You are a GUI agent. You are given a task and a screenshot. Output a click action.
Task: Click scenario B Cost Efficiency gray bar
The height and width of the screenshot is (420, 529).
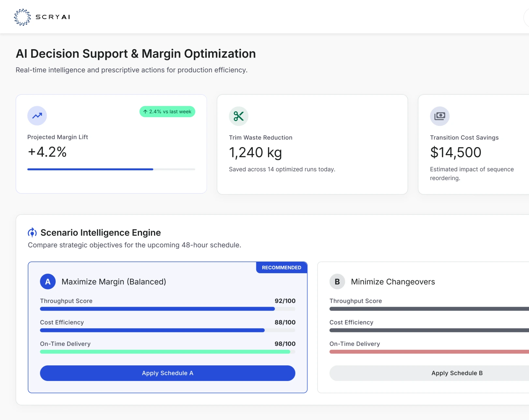point(429,330)
